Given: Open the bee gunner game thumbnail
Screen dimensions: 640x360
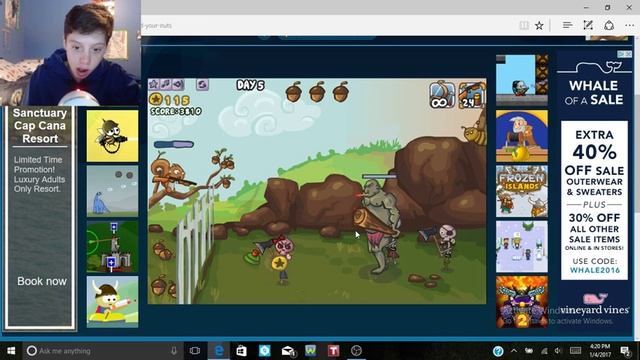Looking at the screenshot, I should 112,136.
